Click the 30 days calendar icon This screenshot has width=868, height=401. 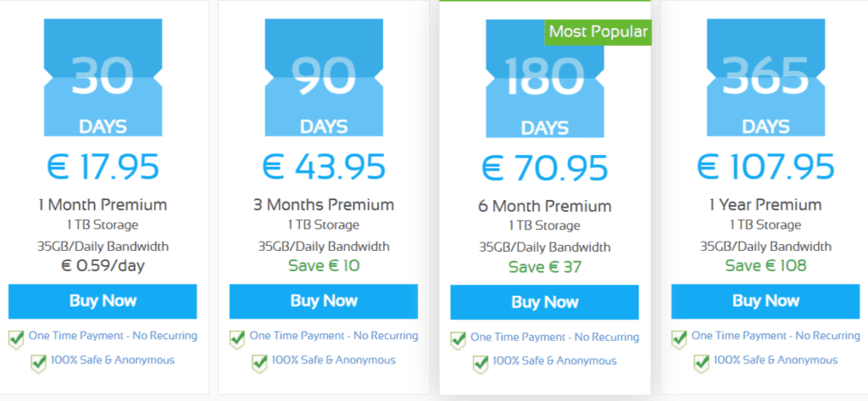tap(103, 78)
